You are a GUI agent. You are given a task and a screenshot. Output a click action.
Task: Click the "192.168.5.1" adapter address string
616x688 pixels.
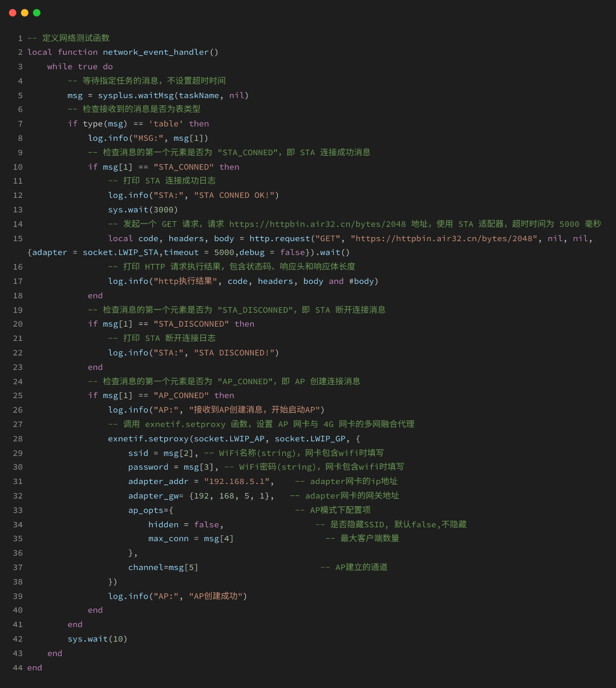(236, 481)
